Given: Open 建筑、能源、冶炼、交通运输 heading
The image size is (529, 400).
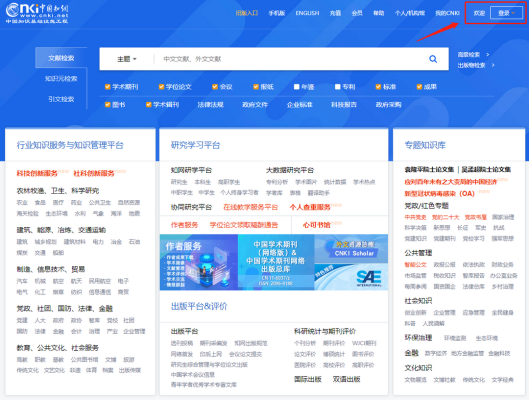Looking at the screenshot, I should [x=61, y=230].
